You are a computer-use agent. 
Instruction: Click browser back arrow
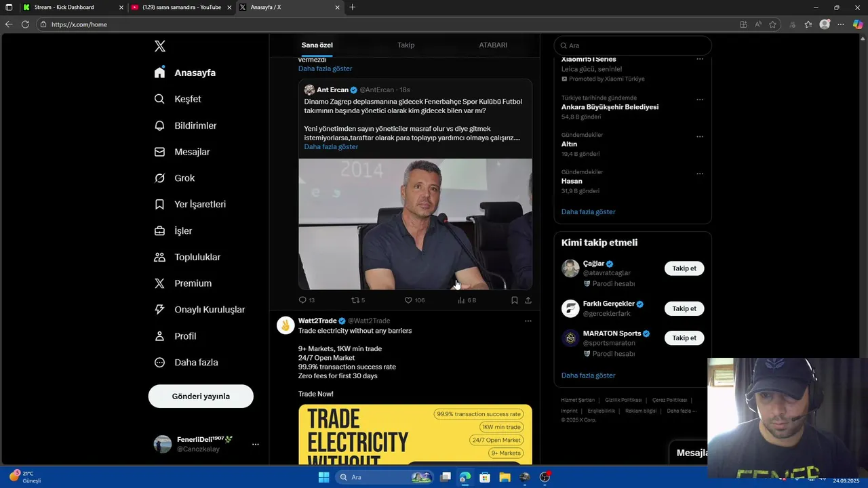click(9, 24)
